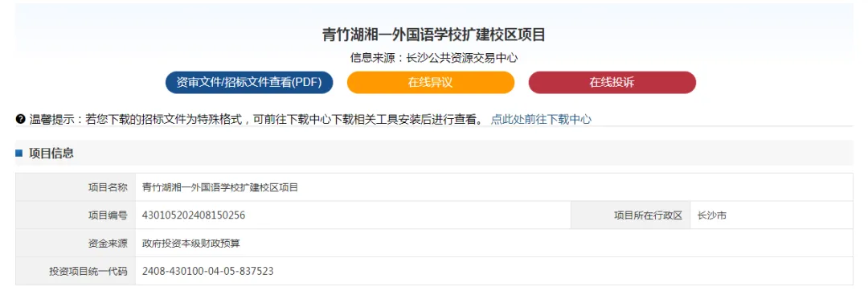868x295 pixels.
Task: Click the 长沙市 administrative region value
Action: tap(712, 215)
